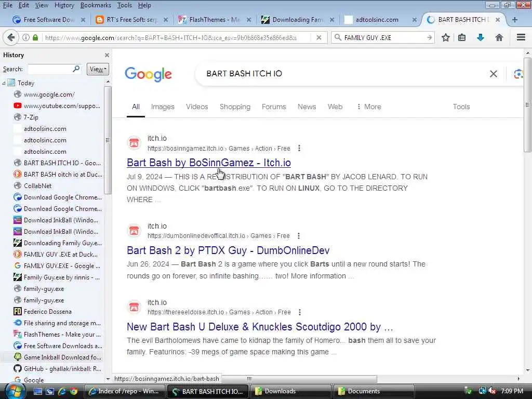Open CollabNet history entry
This screenshot has height=399, width=532.
(37, 185)
